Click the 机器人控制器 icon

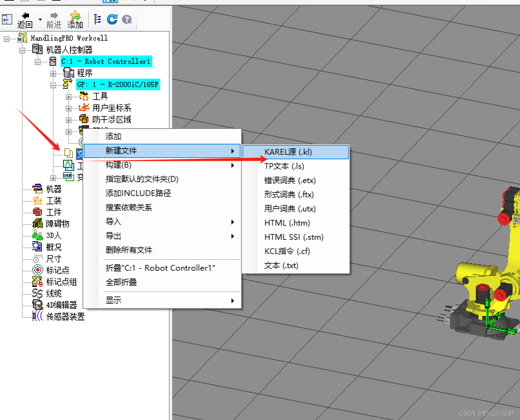[37, 49]
